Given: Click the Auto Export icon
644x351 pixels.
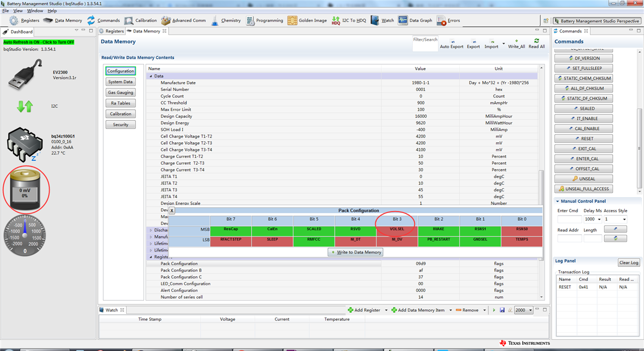Looking at the screenshot, I should pyautogui.click(x=452, y=41).
